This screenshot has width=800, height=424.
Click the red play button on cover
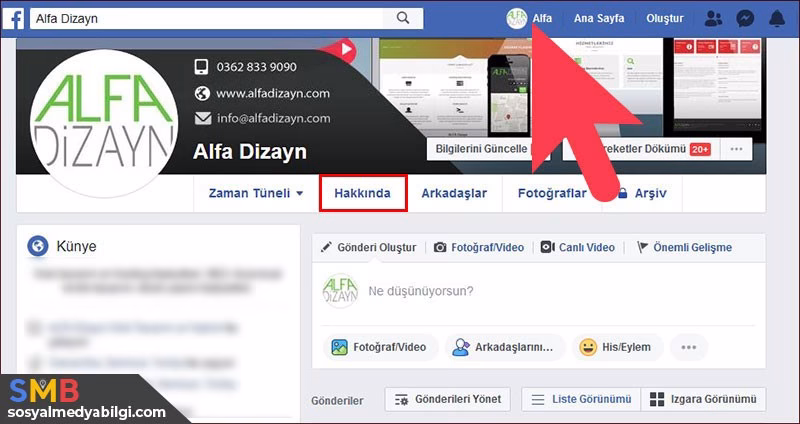(345, 49)
